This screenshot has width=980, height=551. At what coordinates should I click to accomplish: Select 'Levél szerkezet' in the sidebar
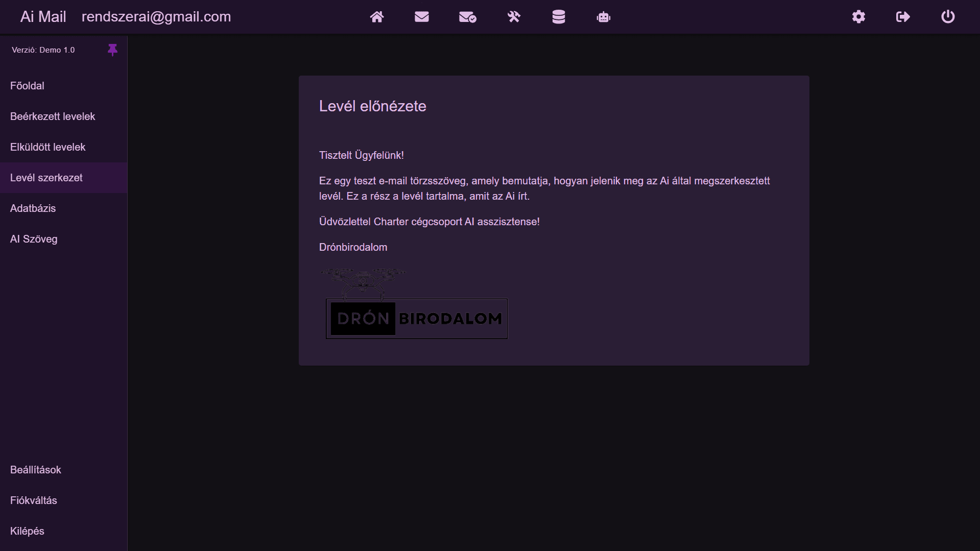pos(46,178)
